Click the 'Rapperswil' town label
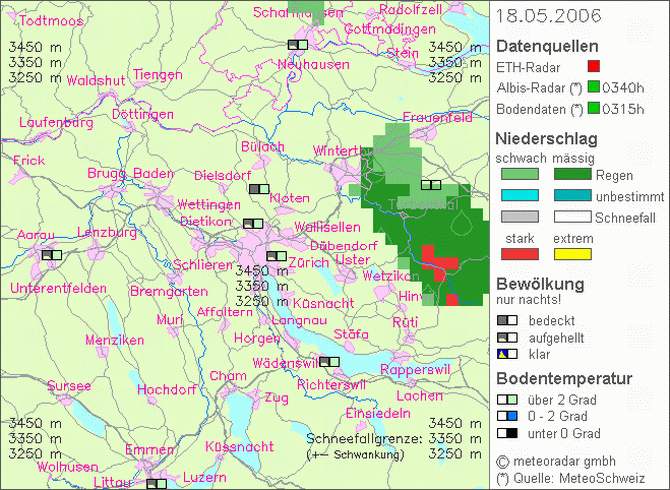670x490 pixels. coord(415,370)
